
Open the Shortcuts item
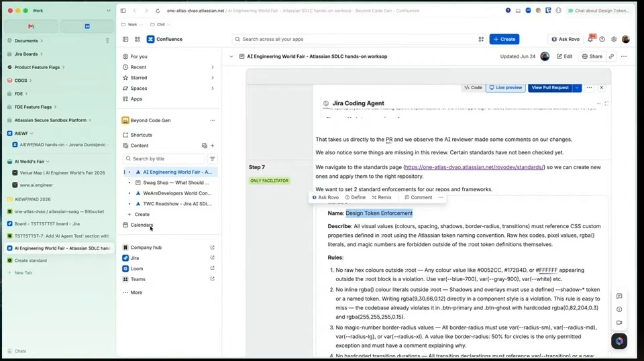(142, 135)
